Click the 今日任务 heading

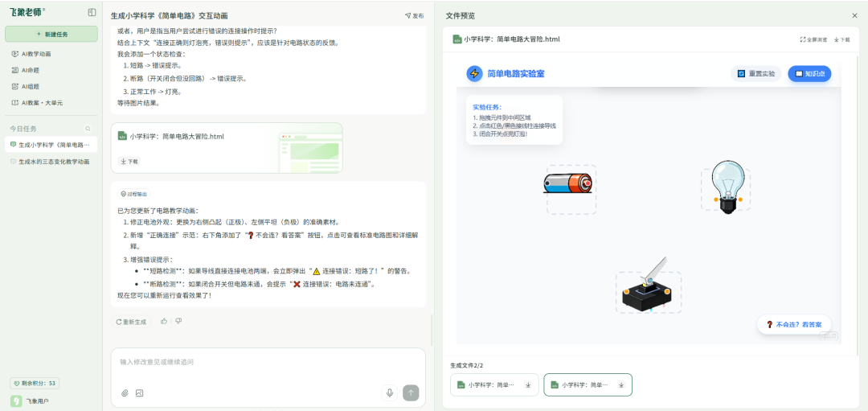pos(23,129)
